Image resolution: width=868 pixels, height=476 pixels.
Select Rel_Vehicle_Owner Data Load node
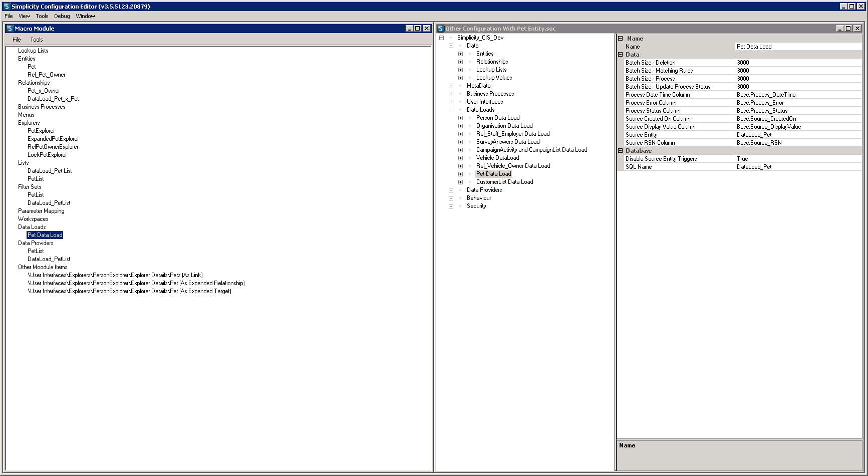pyautogui.click(x=513, y=166)
